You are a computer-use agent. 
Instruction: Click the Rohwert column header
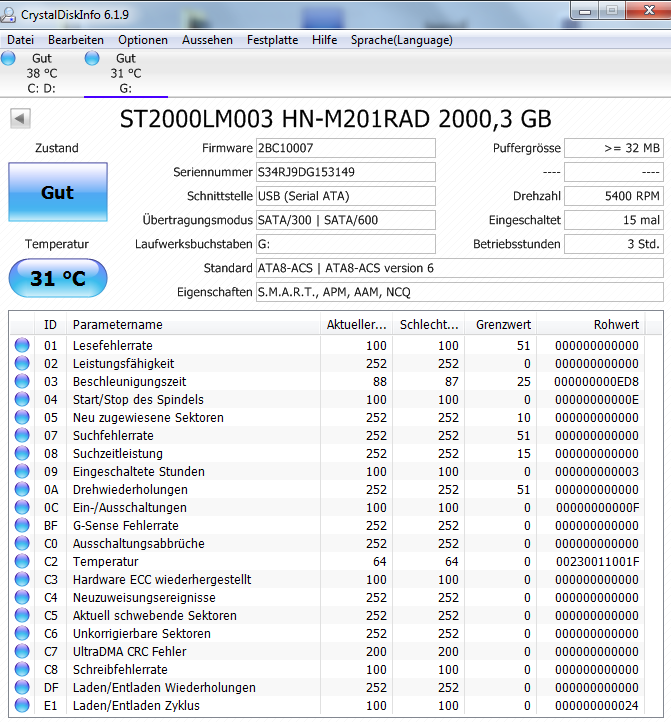(591, 325)
